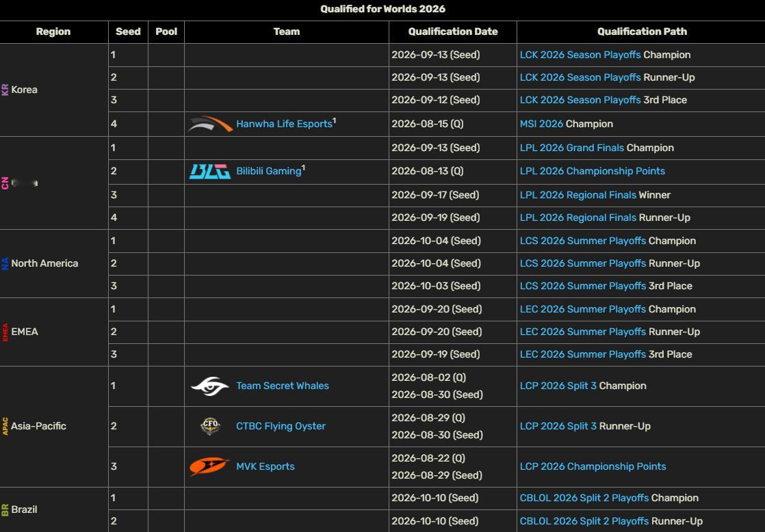Image resolution: width=765 pixels, height=532 pixels.
Task: Click the Hanwha Life Esports team logo
Action: pos(210,124)
